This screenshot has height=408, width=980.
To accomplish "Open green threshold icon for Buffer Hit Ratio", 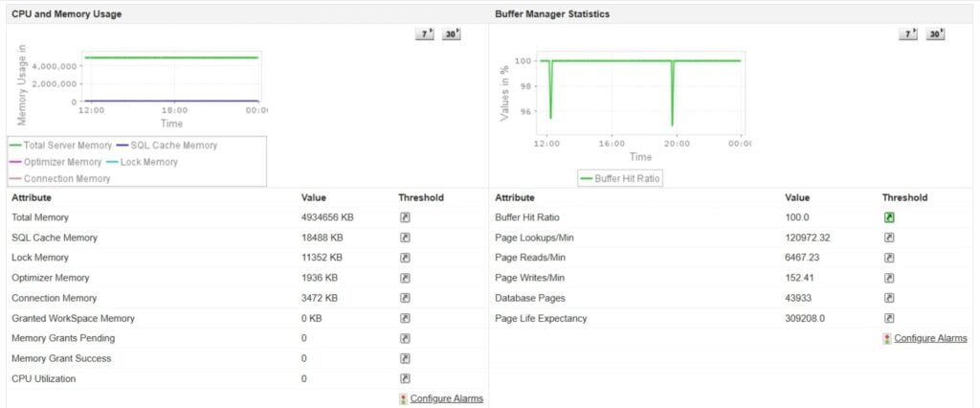I will pos(889,217).
